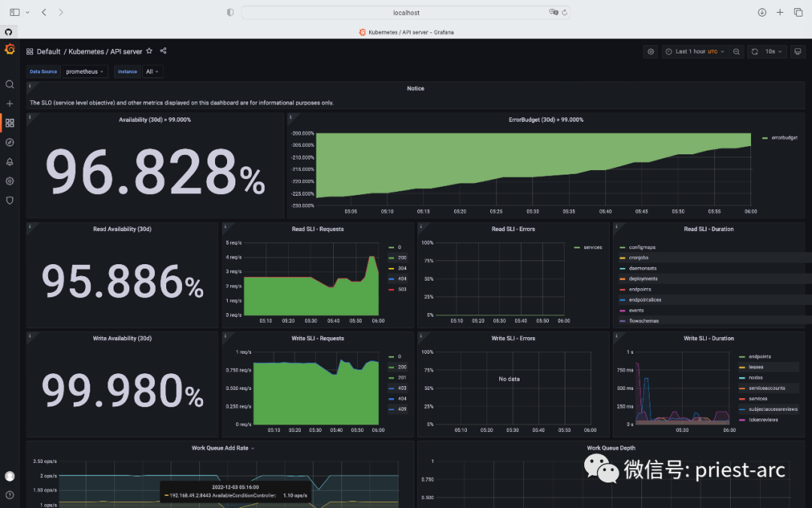812x508 pixels.
Task: Open the Grafana home logo
Action: click(9, 49)
